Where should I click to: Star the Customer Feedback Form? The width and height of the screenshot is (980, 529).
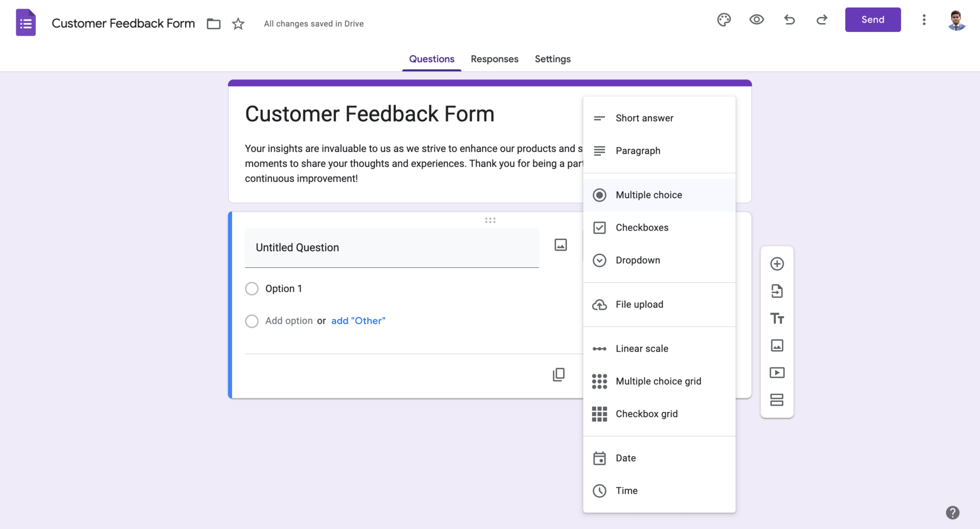pos(237,23)
